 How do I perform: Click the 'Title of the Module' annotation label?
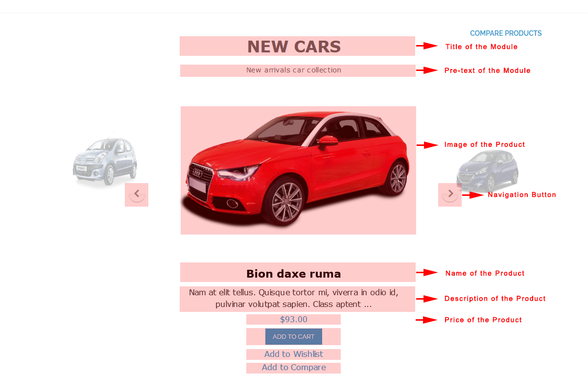click(x=481, y=47)
